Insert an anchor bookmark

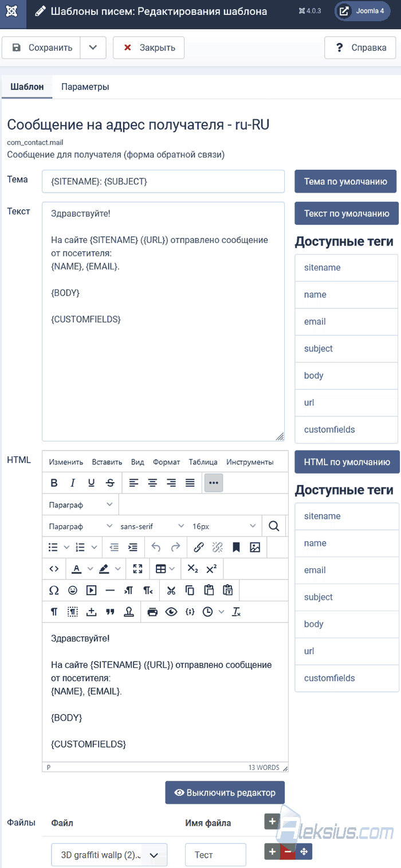236,548
